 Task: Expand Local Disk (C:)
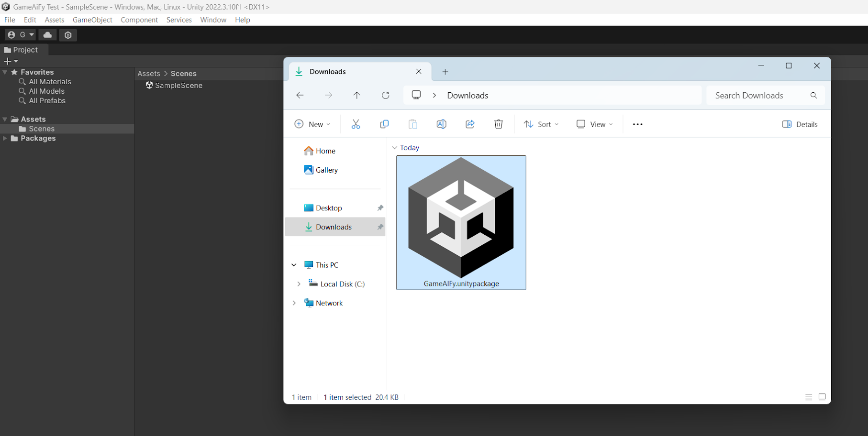click(299, 284)
